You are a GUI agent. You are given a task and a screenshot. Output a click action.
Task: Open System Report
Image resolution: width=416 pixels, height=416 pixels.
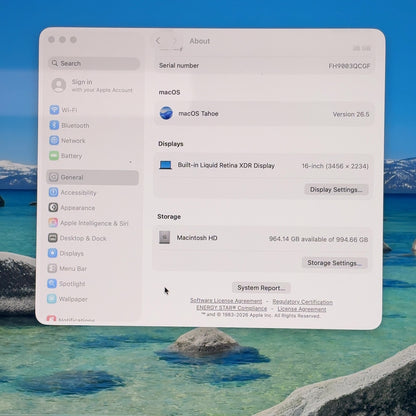[x=261, y=288]
